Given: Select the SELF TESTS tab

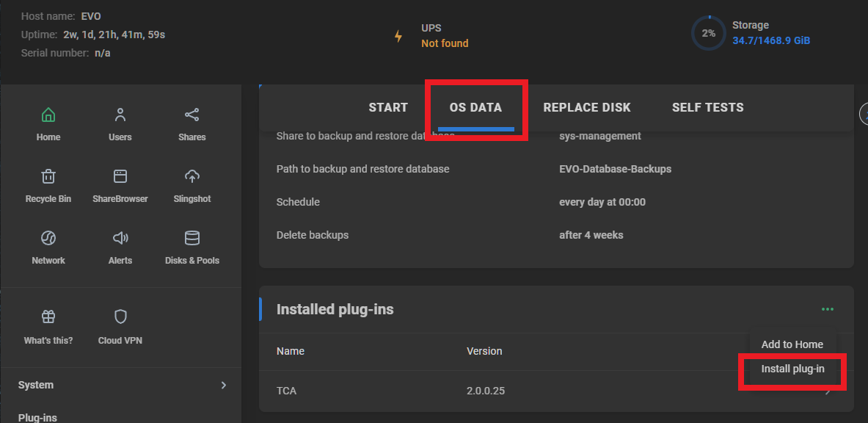Looking at the screenshot, I should coord(707,107).
